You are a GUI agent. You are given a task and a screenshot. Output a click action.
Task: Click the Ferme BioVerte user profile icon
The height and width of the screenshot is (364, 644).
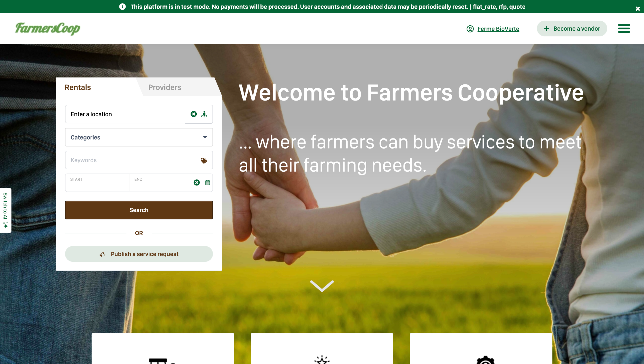tap(470, 29)
